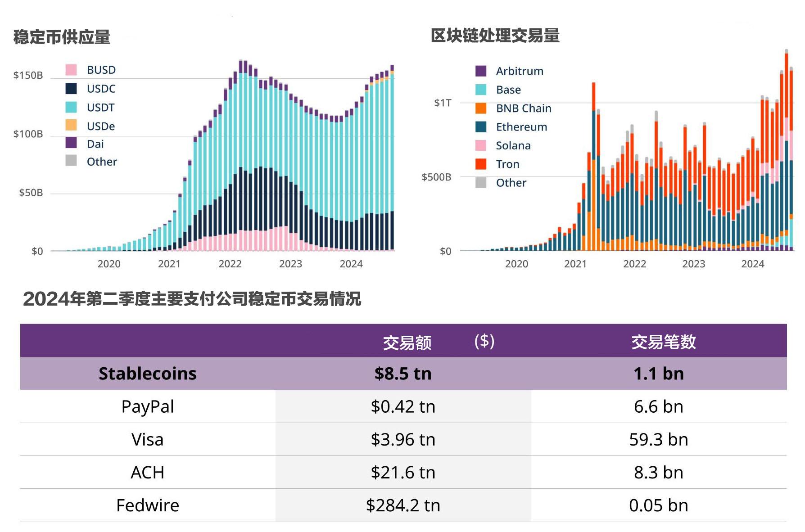This screenshot has height=532, width=805.
Task: Select the USDe legend label
Action: pos(101,126)
